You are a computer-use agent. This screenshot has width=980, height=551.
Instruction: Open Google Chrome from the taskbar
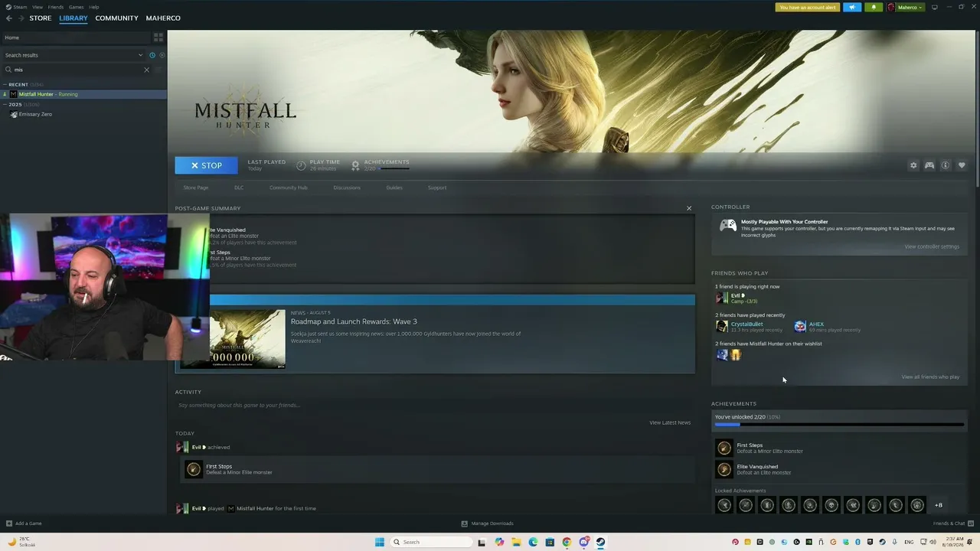pyautogui.click(x=567, y=542)
